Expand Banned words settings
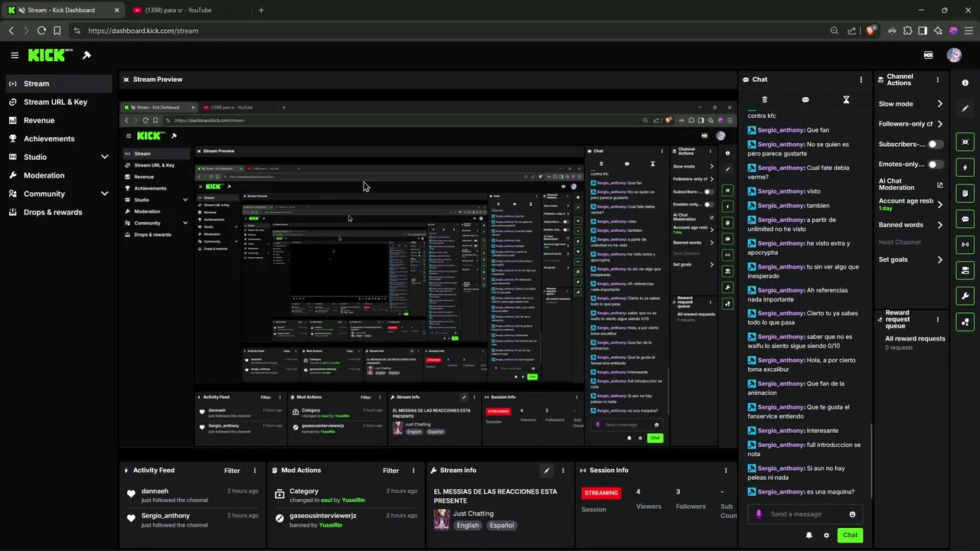This screenshot has height=551, width=980. 940,225
